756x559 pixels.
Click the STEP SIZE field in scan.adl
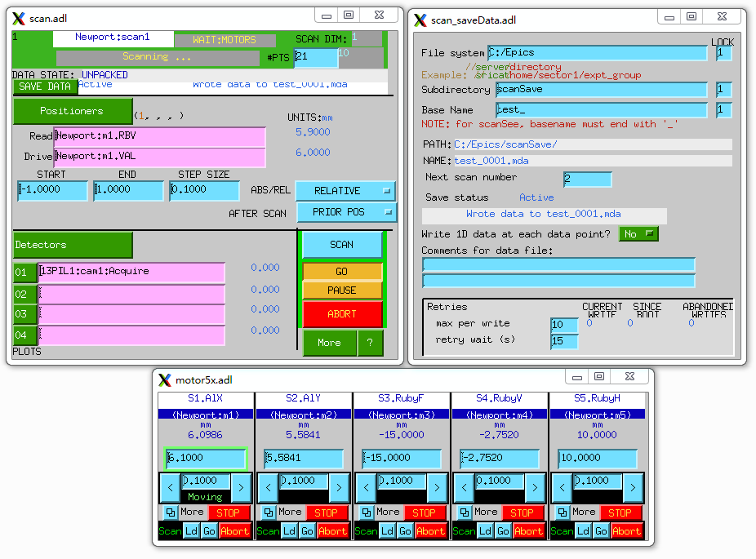(204, 190)
